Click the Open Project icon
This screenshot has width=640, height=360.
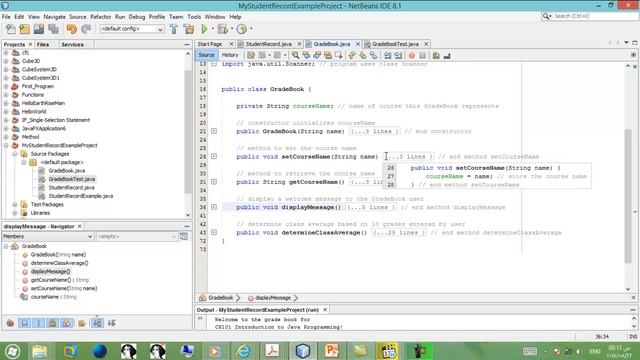point(39,29)
